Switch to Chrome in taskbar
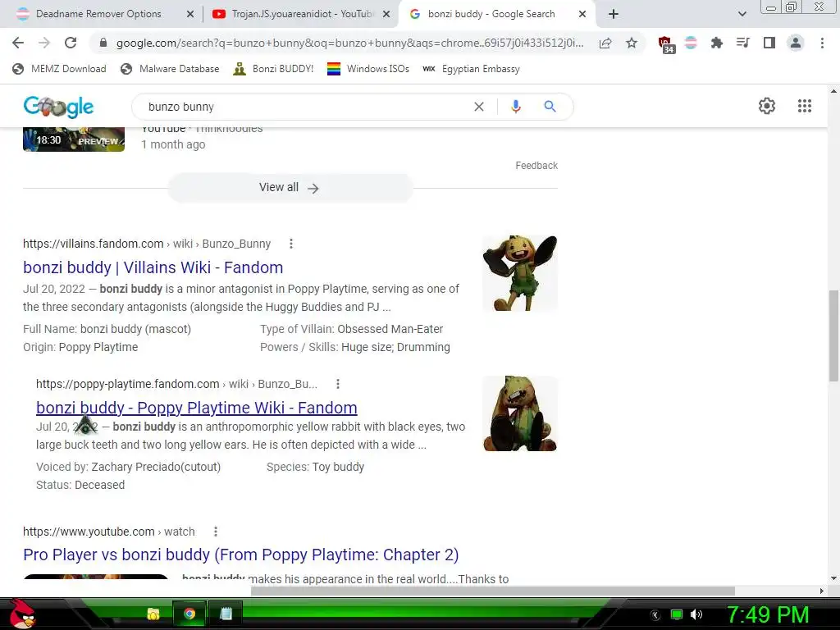This screenshot has width=840, height=630. pos(189,614)
